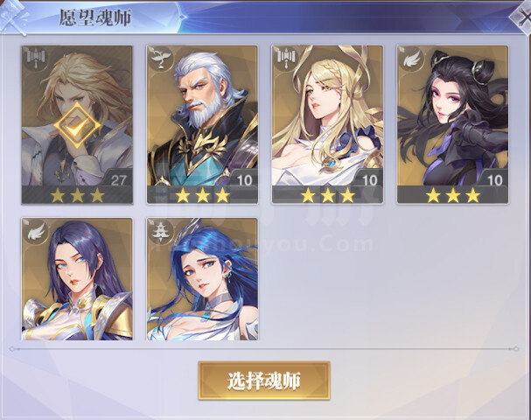Click the three stars under black-haired woman

click(x=453, y=195)
